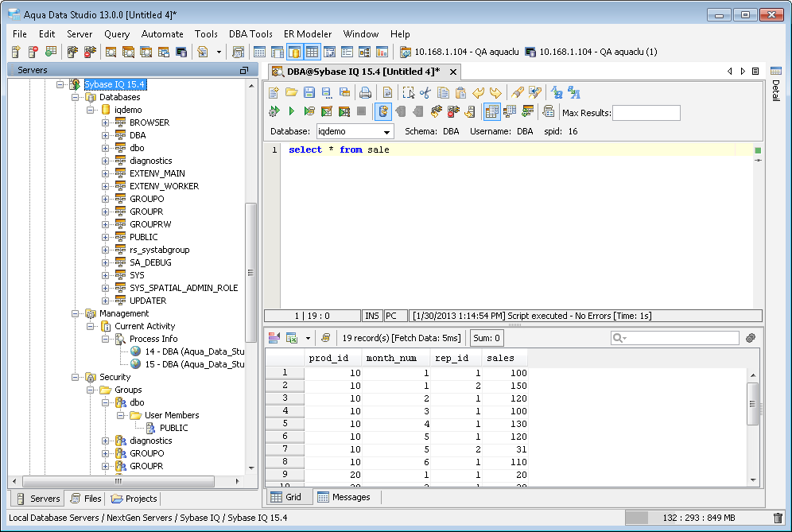The image size is (792, 532).
Task: Click the Paste clipboard icon
Action: point(460,92)
